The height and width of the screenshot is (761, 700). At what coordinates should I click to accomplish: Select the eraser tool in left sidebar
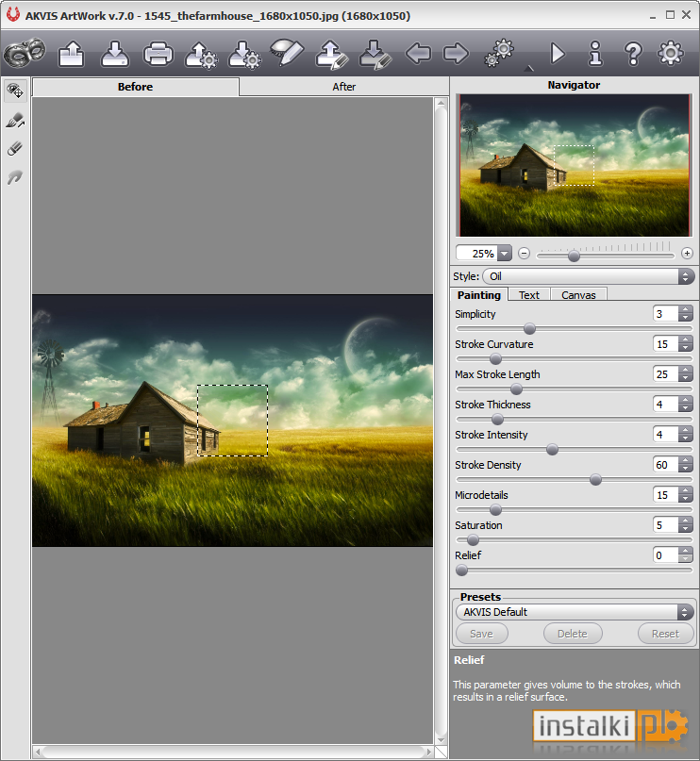pyautogui.click(x=15, y=148)
